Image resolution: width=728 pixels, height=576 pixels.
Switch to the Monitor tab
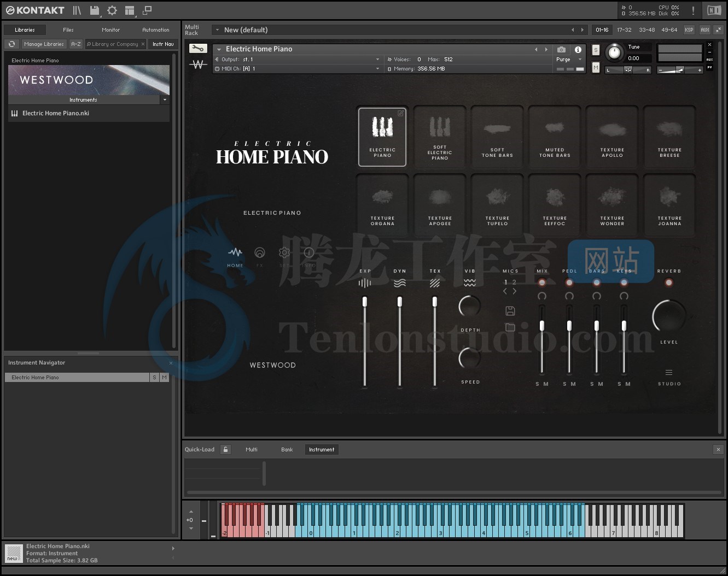[x=111, y=30]
